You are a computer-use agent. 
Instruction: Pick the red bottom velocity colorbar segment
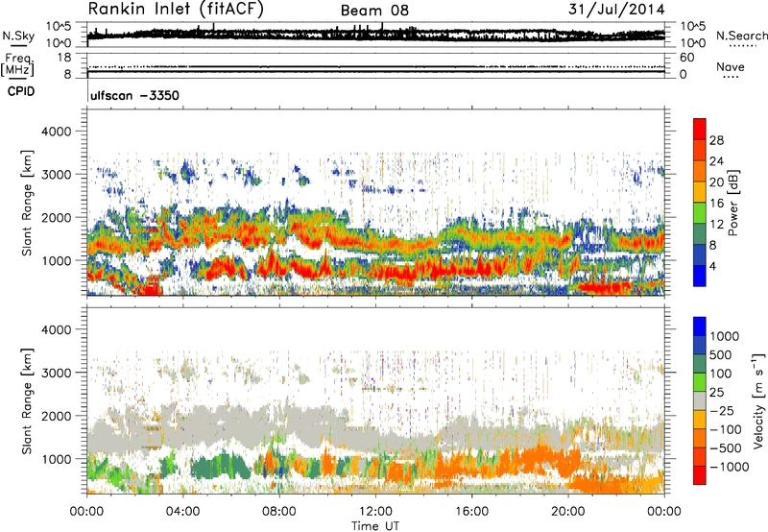pyautogui.click(x=700, y=475)
